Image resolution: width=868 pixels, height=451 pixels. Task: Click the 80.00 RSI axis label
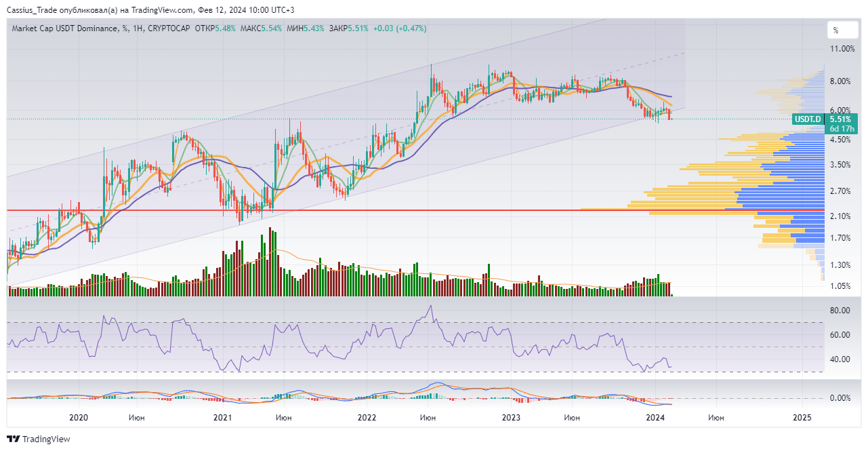pos(840,311)
